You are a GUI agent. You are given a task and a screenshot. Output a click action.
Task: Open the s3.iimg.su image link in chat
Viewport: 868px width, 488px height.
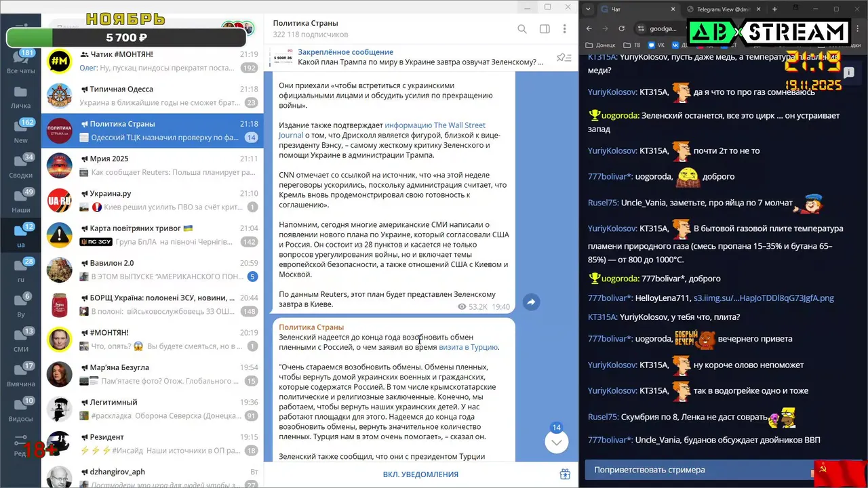pyautogui.click(x=764, y=298)
